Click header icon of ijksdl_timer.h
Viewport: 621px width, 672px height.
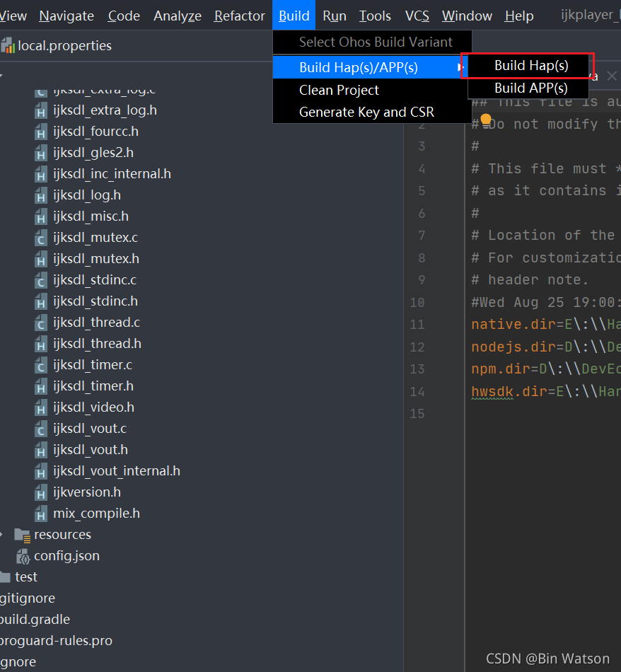coord(41,387)
